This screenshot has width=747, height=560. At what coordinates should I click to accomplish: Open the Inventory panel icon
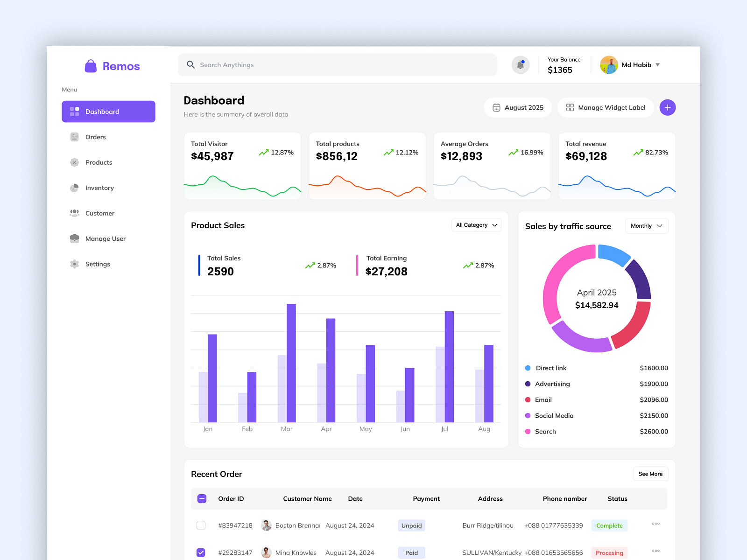(x=75, y=188)
